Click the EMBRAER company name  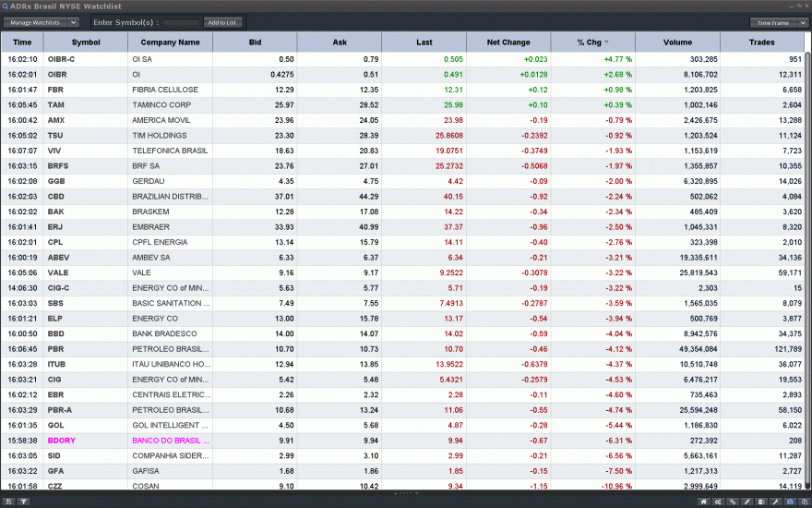(150, 227)
